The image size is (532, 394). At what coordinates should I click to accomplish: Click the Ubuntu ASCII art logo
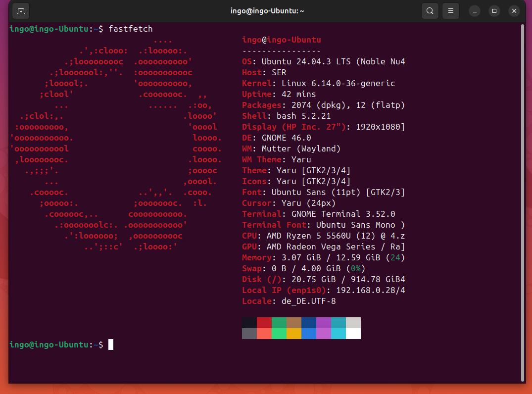[116, 143]
